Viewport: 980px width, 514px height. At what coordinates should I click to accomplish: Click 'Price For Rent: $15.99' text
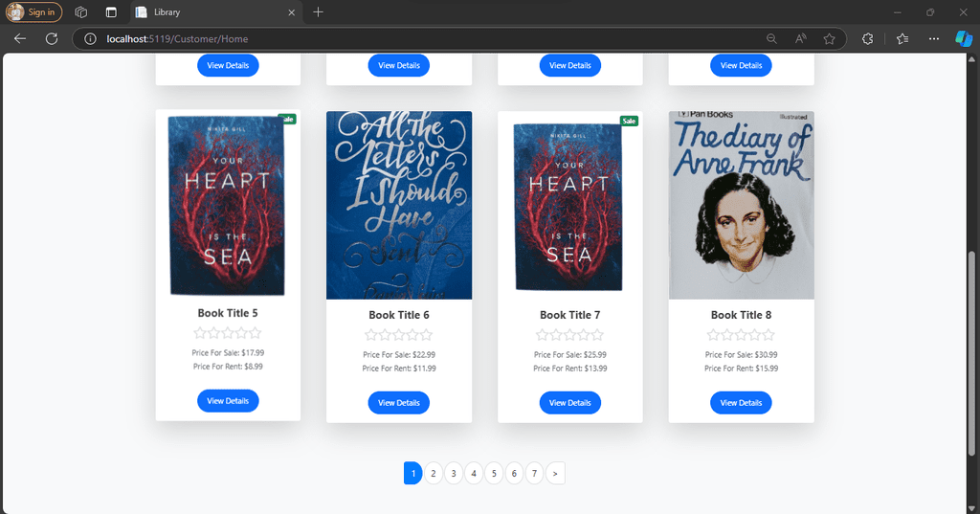pyautogui.click(x=742, y=369)
